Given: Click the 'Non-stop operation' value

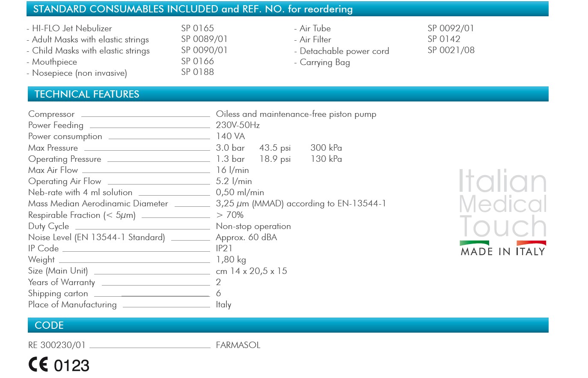Looking at the screenshot, I should (253, 226).
